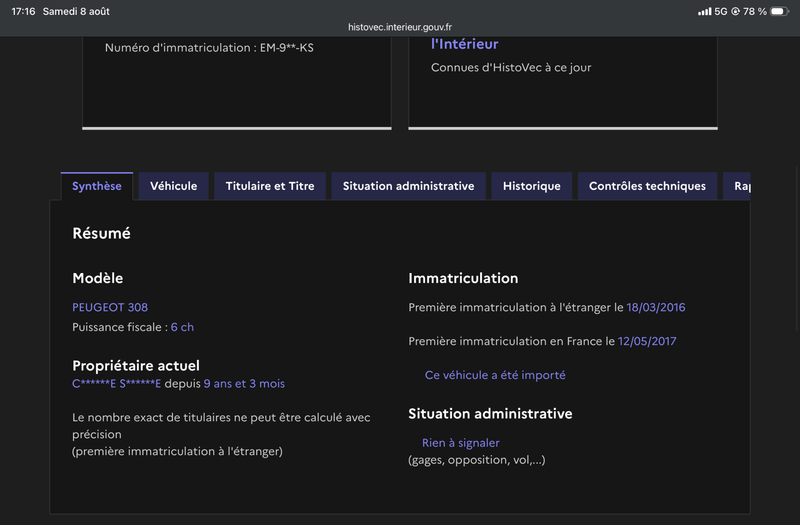Tap the Situation administrative section heading
The height and width of the screenshot is (525, 800).
490,413
